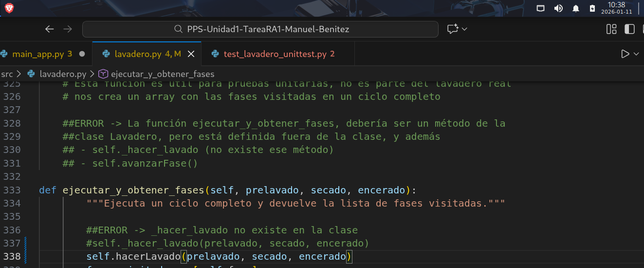Click the 'def' keyword on line 333
The height and width of the screenshot is (268, 644).
click(48, 190)
